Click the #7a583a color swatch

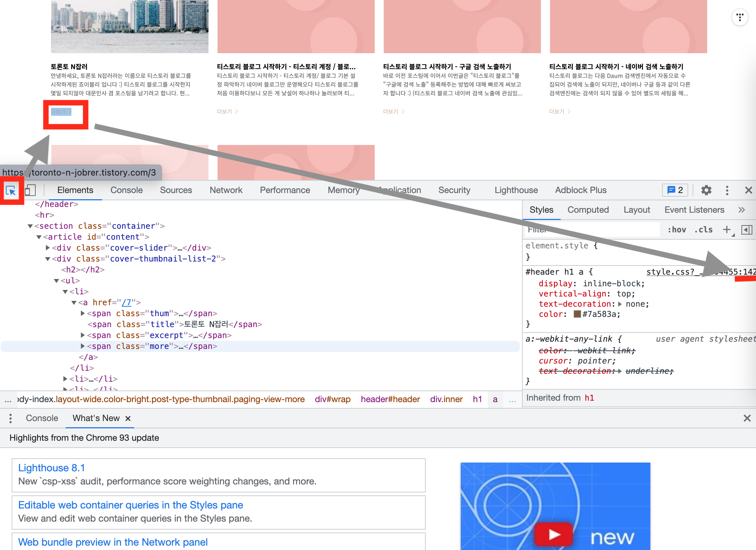(x=577, y=314)
